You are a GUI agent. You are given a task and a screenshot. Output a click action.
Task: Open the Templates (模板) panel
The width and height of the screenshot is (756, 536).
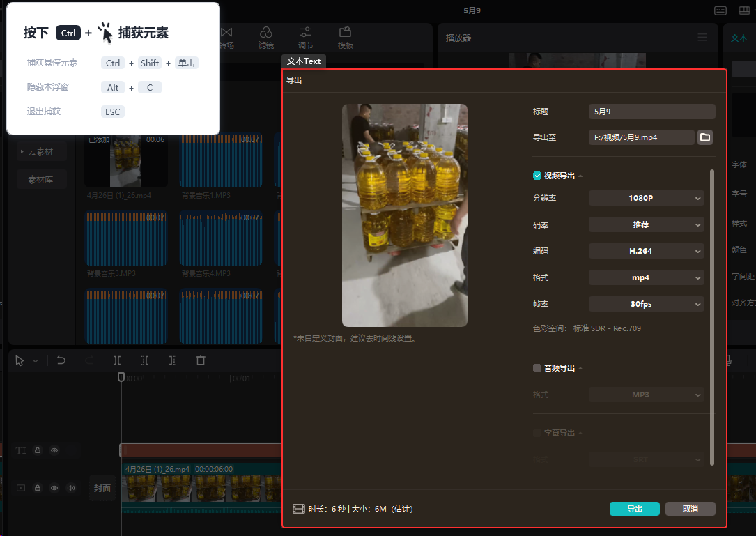[x=345, y=38]
